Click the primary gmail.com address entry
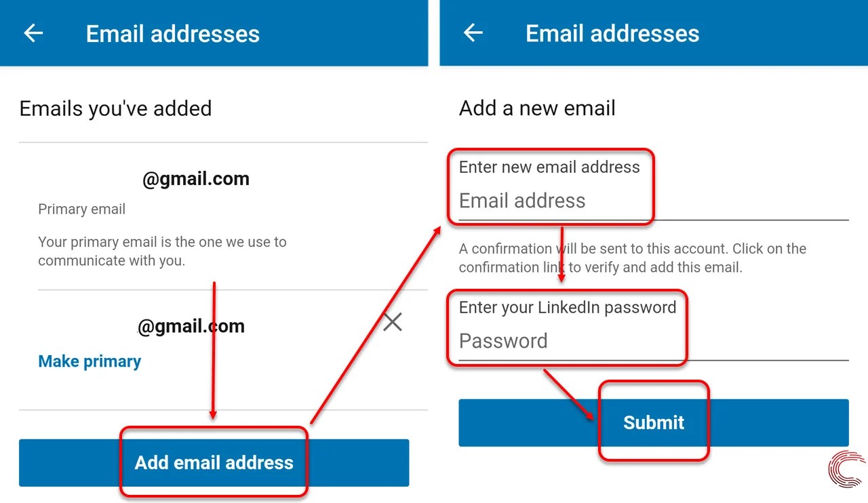Screen dimensions: 868x503 (x=195, y=178)
